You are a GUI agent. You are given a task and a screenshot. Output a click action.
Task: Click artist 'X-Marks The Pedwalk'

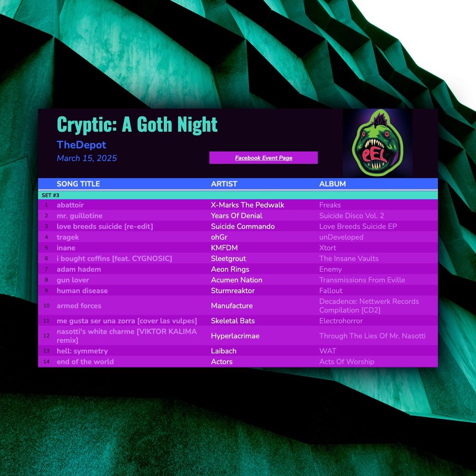click(248, 205)
